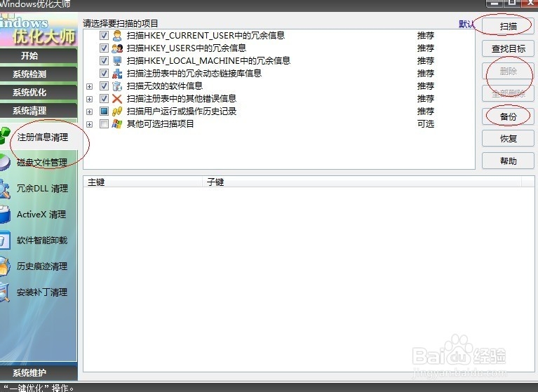The image size is (538, 392).
Task: Click the 备份 backup button
Action: pos(508,116)
